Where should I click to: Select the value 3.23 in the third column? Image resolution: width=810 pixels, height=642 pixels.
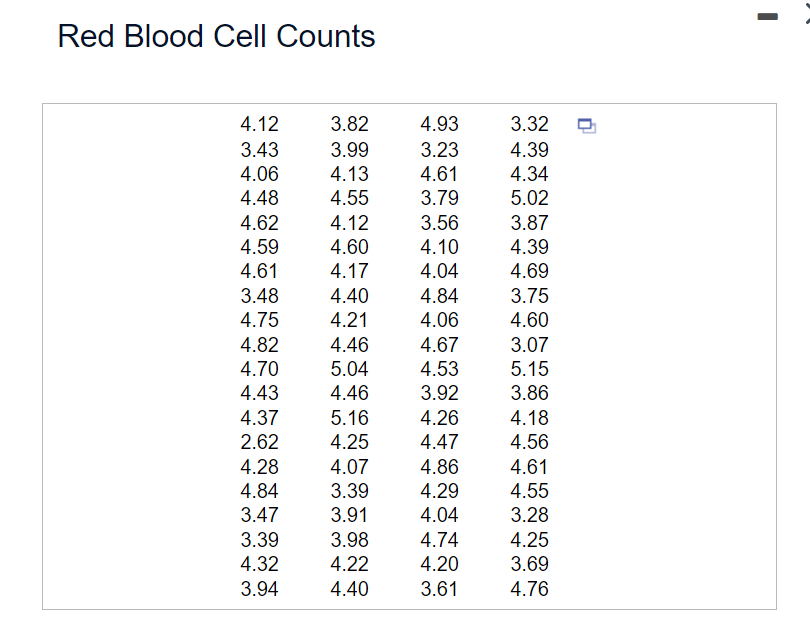pos(441,149)
